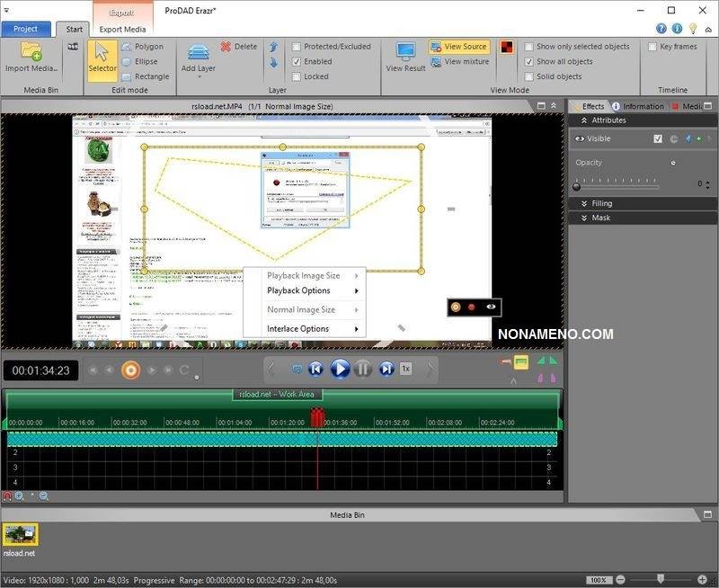719x588 pixels.
Task: Click the Import Media icon
Action: point(31,57)
